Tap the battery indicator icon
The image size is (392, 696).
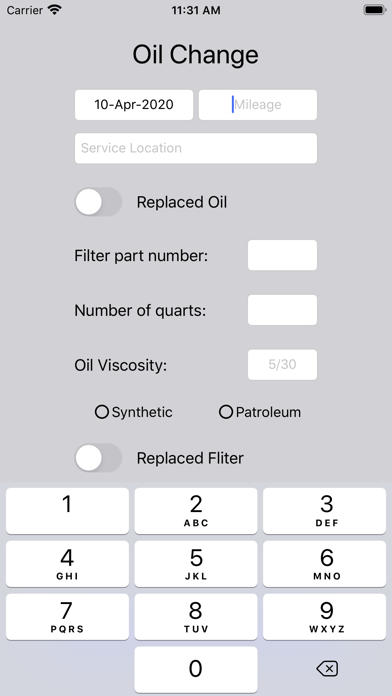[x=375, y=10]
